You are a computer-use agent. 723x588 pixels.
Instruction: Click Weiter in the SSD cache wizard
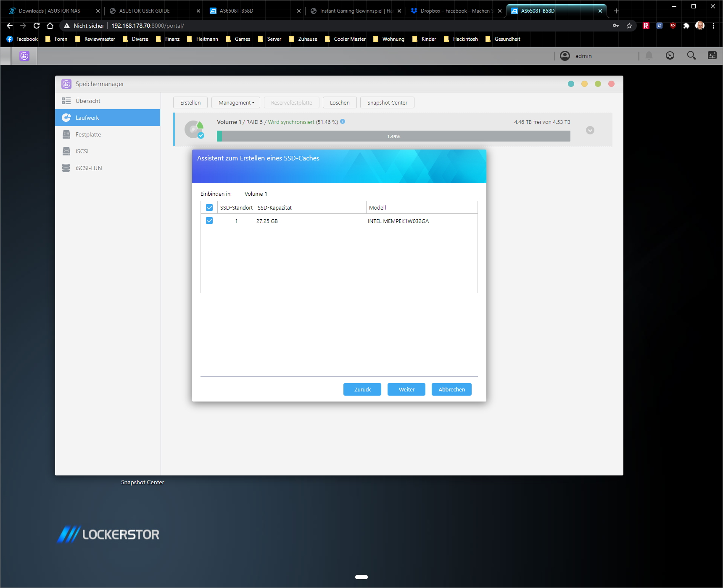point(406,389)
